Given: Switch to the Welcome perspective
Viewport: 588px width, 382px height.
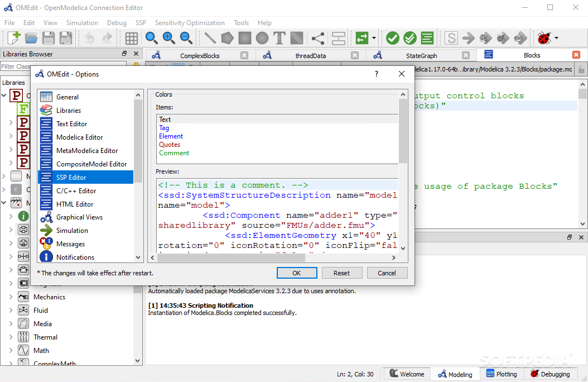Looking at the screenshot, I should pyautogui.click(x=407, y=374).
